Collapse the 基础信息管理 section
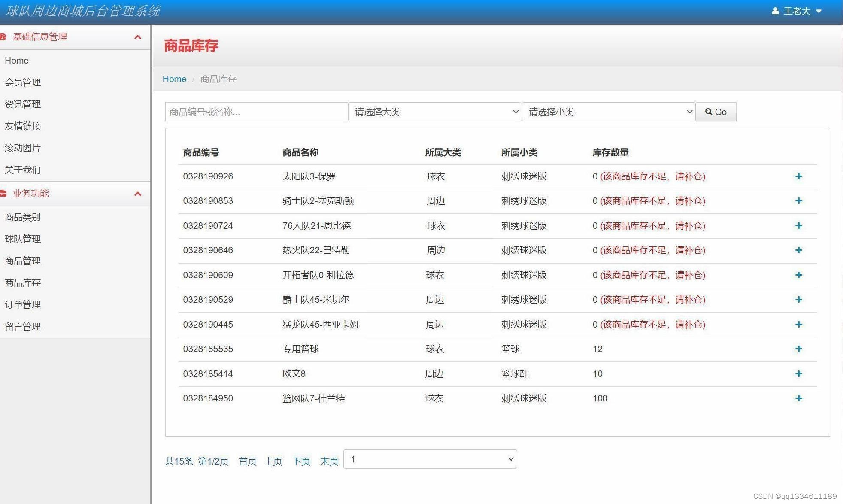Screen dimensions: 843x504 (138, 37)
